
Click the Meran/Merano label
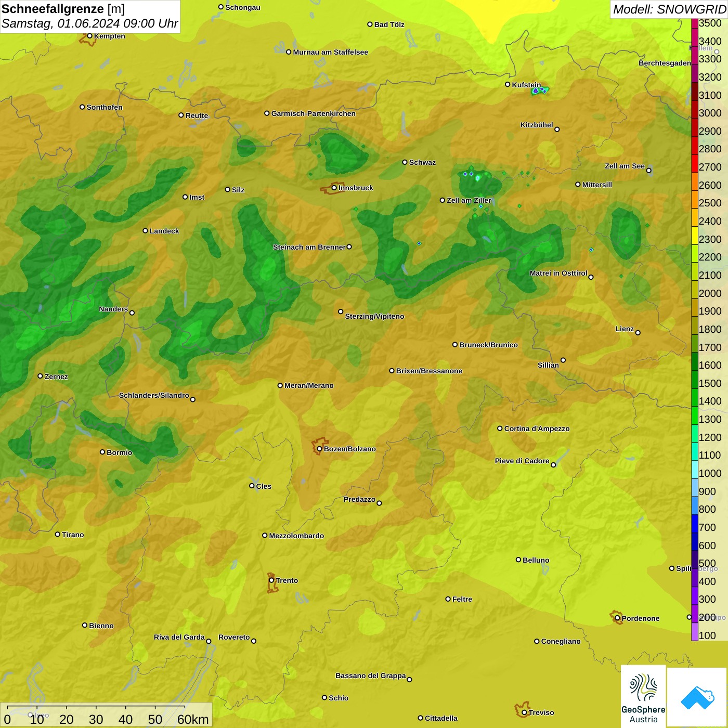(x=309, y=385)
